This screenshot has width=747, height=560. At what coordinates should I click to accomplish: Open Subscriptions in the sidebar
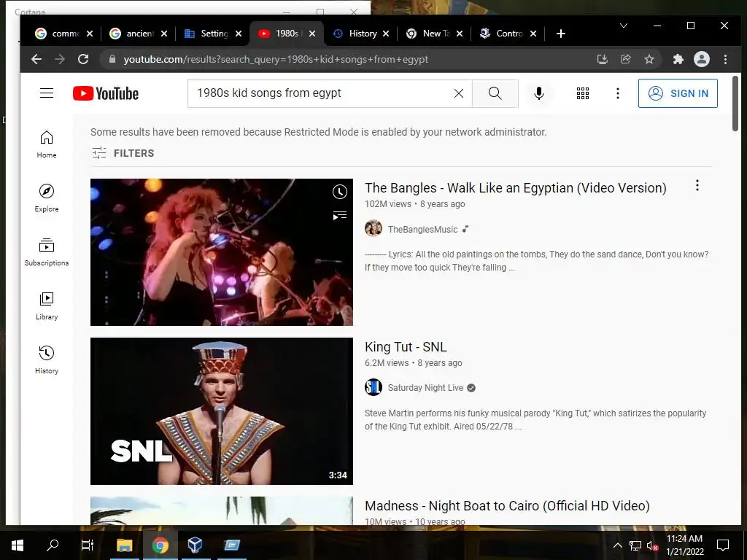pos(47,252)
